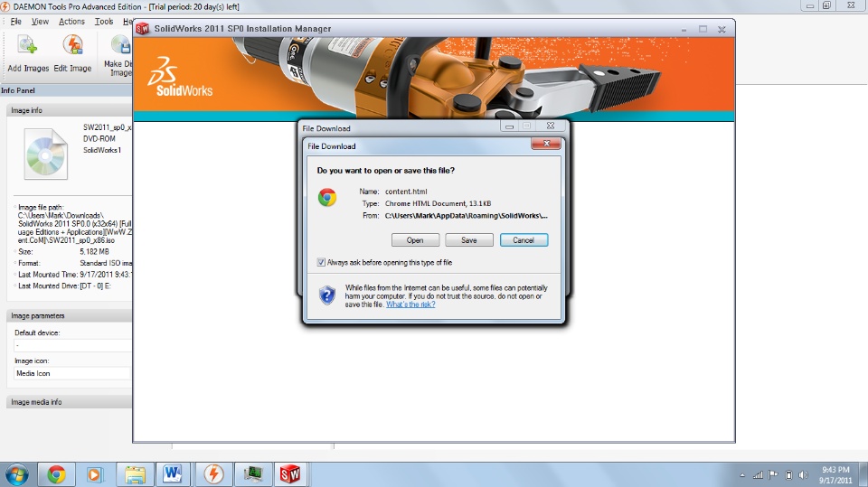Click the Image file path text
The height and width of the screenshot is (487, 868).
tap(73, 223)
